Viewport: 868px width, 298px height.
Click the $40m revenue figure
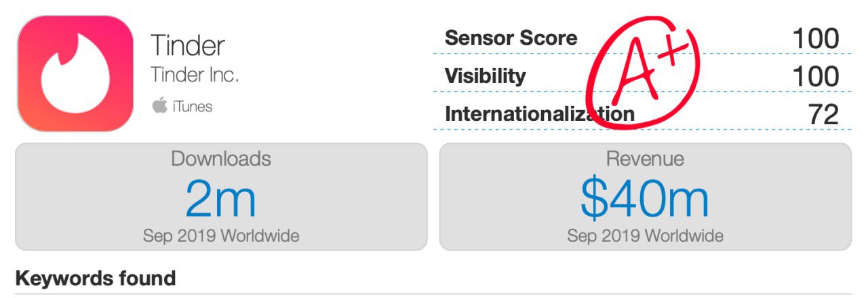[x=645, y=198]
